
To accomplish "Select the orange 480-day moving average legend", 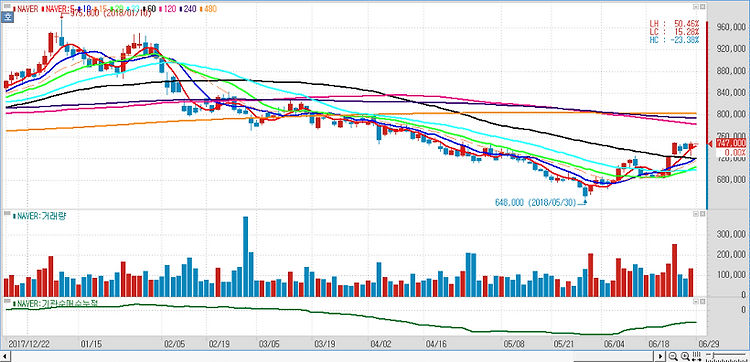I will pos(209,9).
